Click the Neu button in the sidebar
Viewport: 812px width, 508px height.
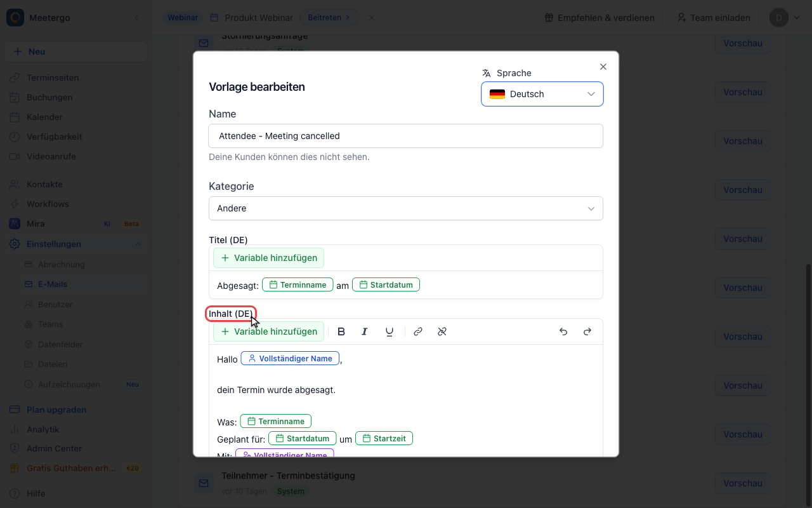click(x=75, y=51)
